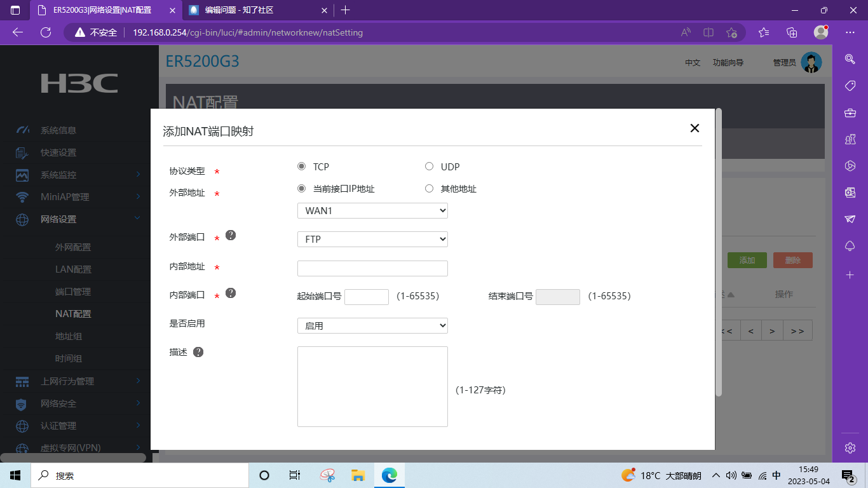Go to previous page (<)
The width and height of the screenshot is (868, 488).
(x=751, y=330)
